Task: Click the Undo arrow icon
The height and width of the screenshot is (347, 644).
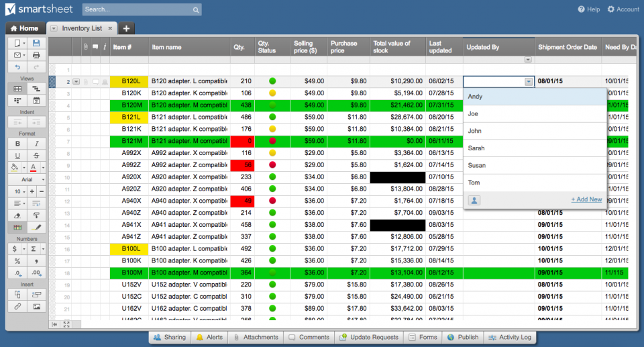Action: click(17, 67)
